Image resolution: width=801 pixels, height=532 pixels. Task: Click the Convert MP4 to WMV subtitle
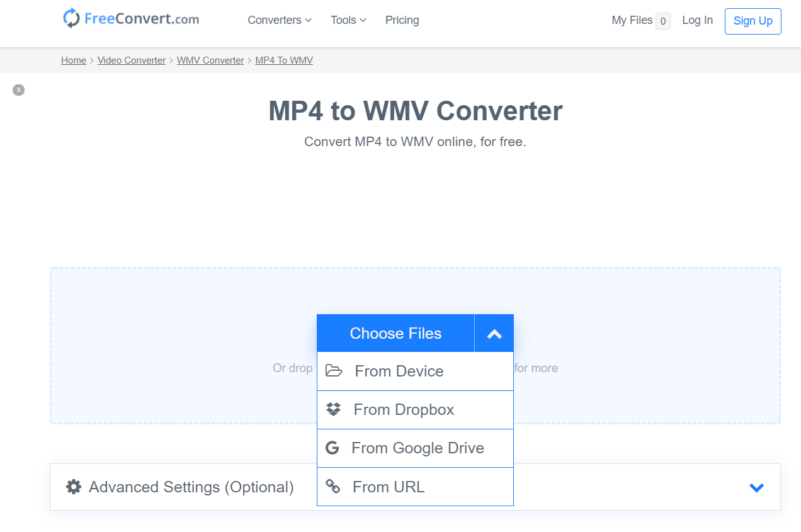(415, 142)
